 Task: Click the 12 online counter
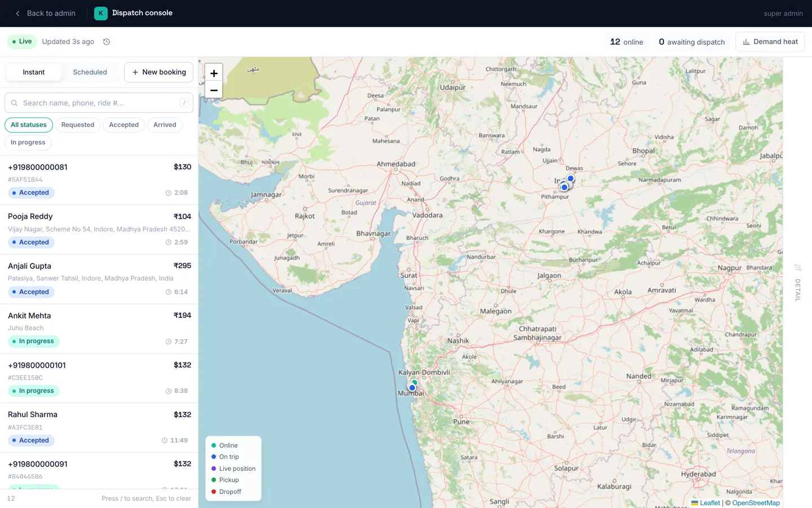coord(626,42)
